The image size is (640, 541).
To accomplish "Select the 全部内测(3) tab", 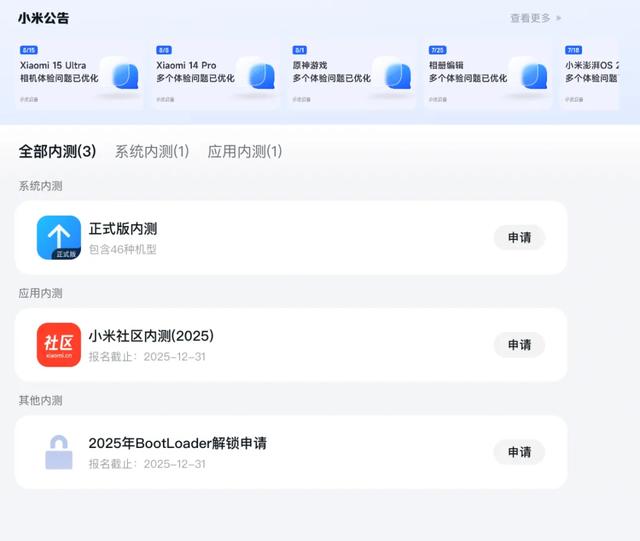I will pos(57,151).
